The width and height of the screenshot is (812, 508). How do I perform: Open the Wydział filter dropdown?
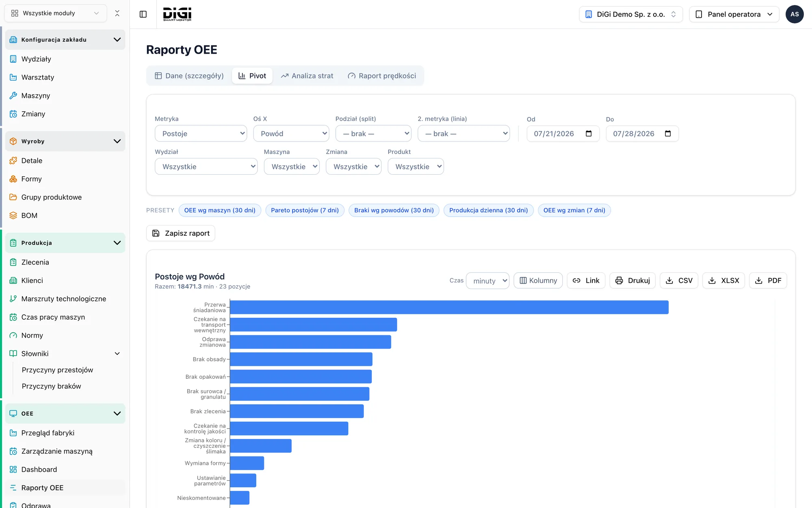[206, 167]
